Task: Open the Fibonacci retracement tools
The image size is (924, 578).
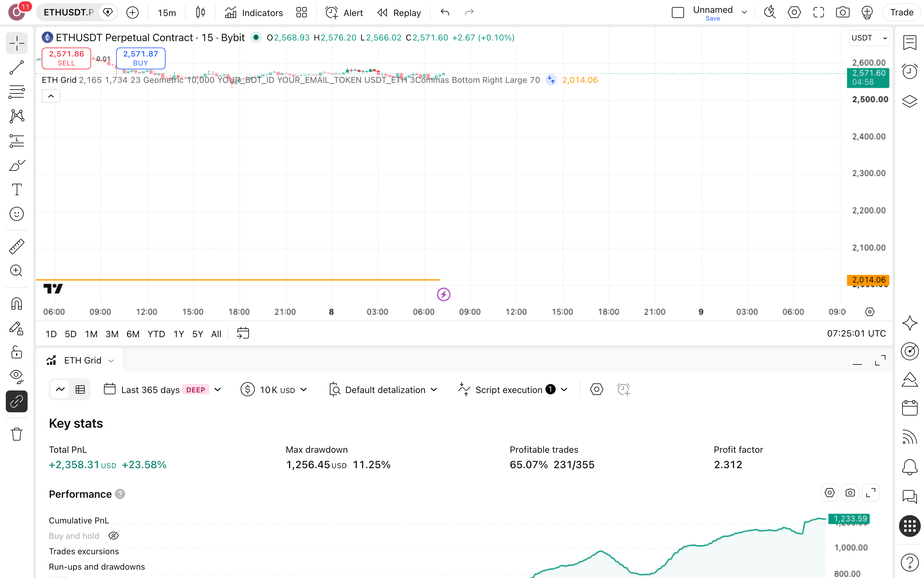Action: [x=17, y=92]
